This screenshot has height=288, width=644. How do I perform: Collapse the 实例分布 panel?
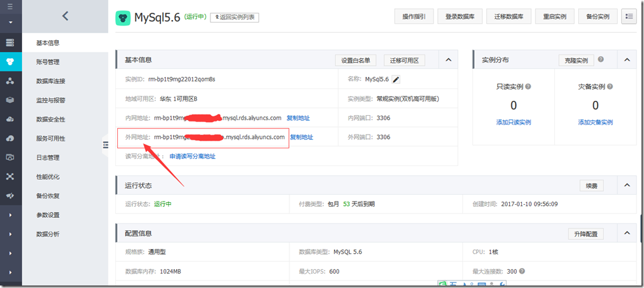[626, 60]
